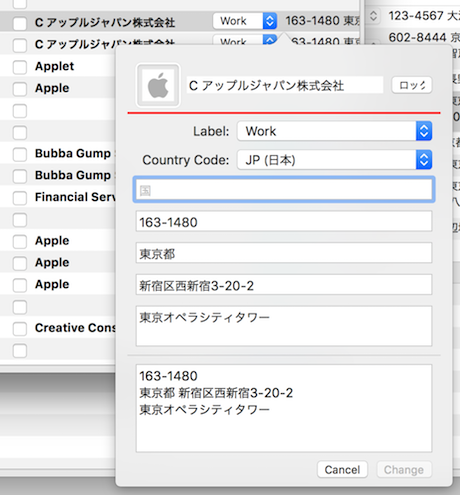The width and height of the screenshot is (460, 495).
Task: Toggle checkbox for Financial Serv row
Action: 20,198
